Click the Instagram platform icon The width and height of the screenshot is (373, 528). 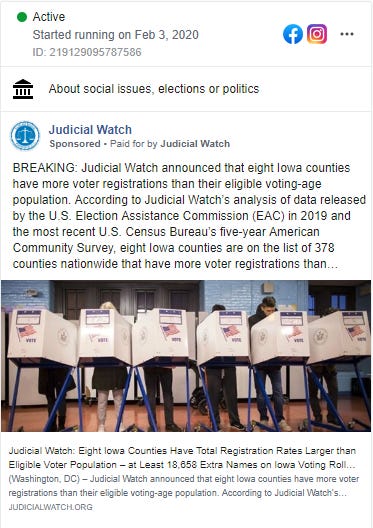coord(317,34)
